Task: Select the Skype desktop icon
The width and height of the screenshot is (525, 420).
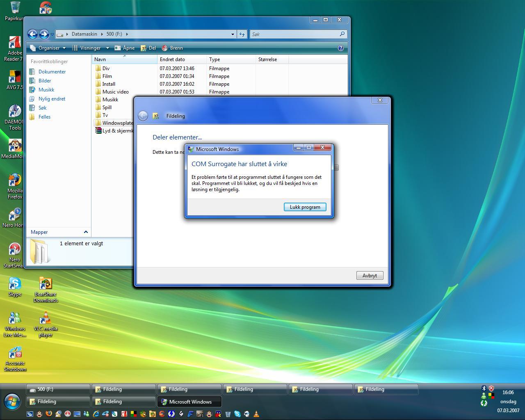Action: 15,287
